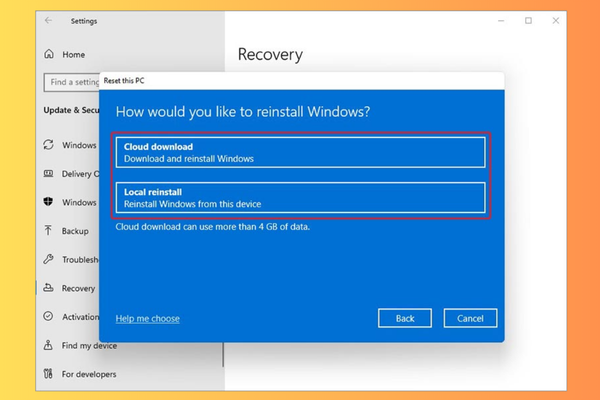Click the Backup upload arrow icon
The image size is (600, 400).
coord(48,230)
